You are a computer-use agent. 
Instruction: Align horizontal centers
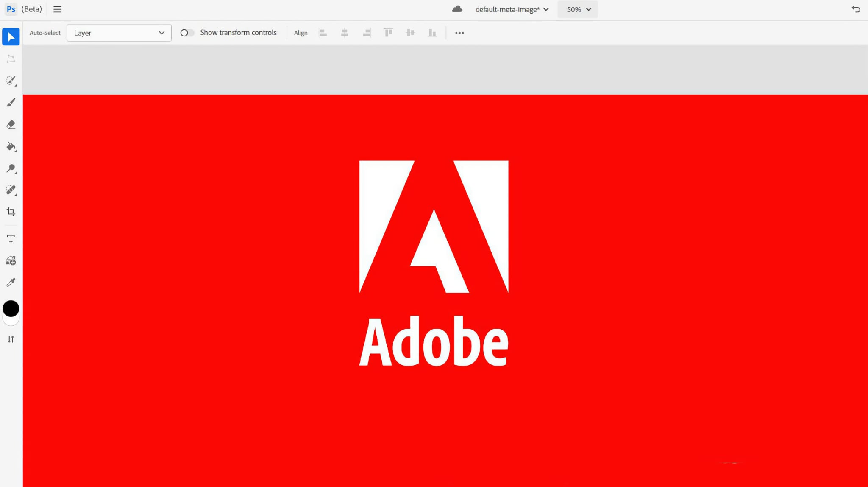click(x=345, y=33)
